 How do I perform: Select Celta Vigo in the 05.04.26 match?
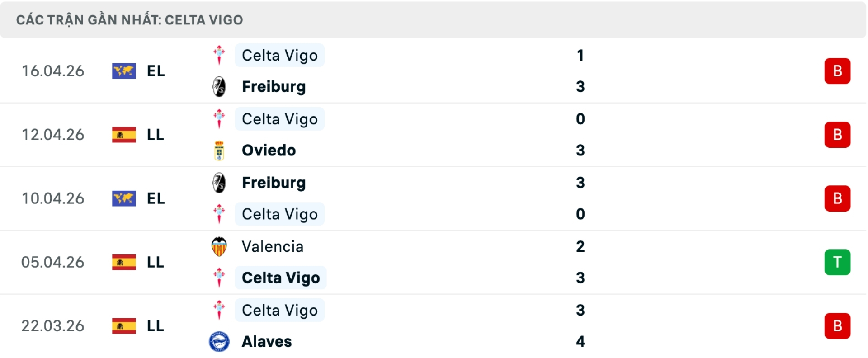click(281, 278)
